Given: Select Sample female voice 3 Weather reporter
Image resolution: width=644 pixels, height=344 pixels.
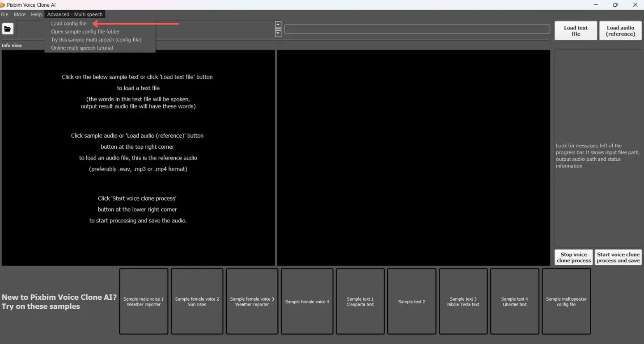Looking at the screenshot, I should 252,302.
